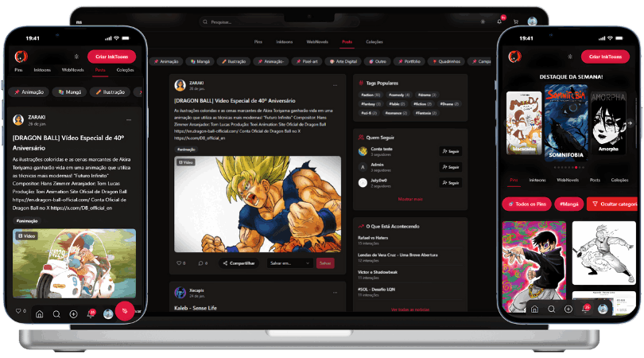644x358 pixels.
Task: Click 'Criar InkToons' on right phone
Action: [605, 56]
